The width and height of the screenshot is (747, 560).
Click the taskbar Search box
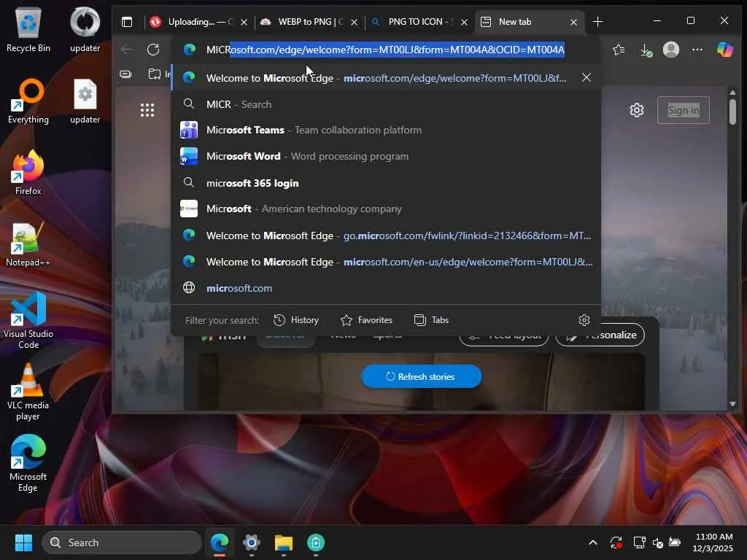122,542
